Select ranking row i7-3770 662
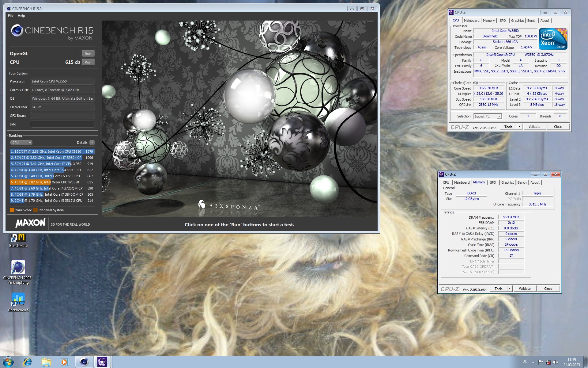The width and height of the screenshot is (588, 368). point(52,176)
